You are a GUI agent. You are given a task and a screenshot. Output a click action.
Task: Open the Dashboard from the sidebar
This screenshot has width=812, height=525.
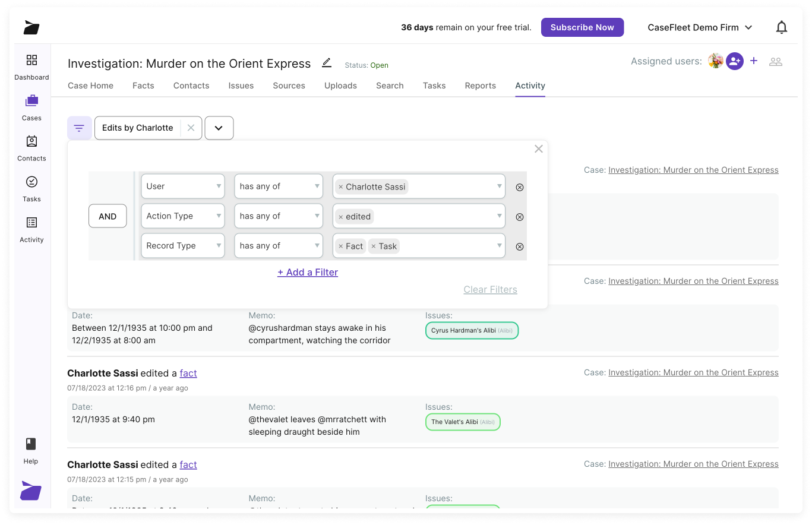31,65
